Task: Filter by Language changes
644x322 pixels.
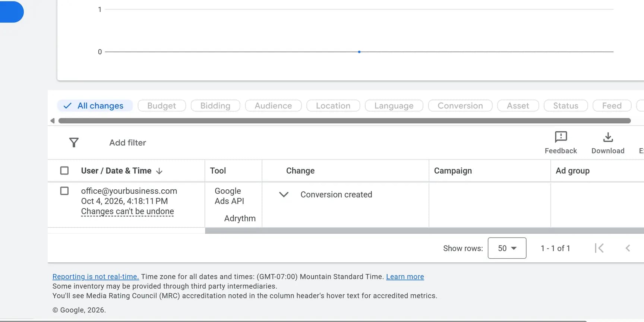Action: 394,106
